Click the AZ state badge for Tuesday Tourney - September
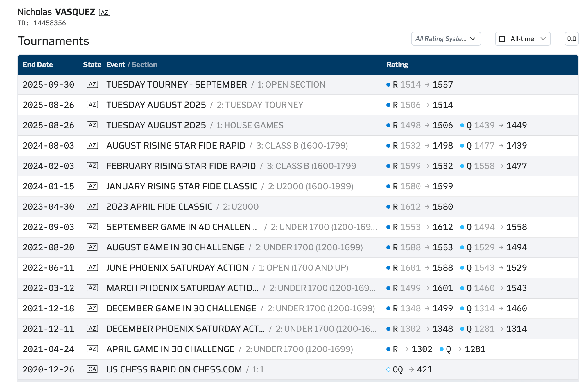 tap(92, 85)
